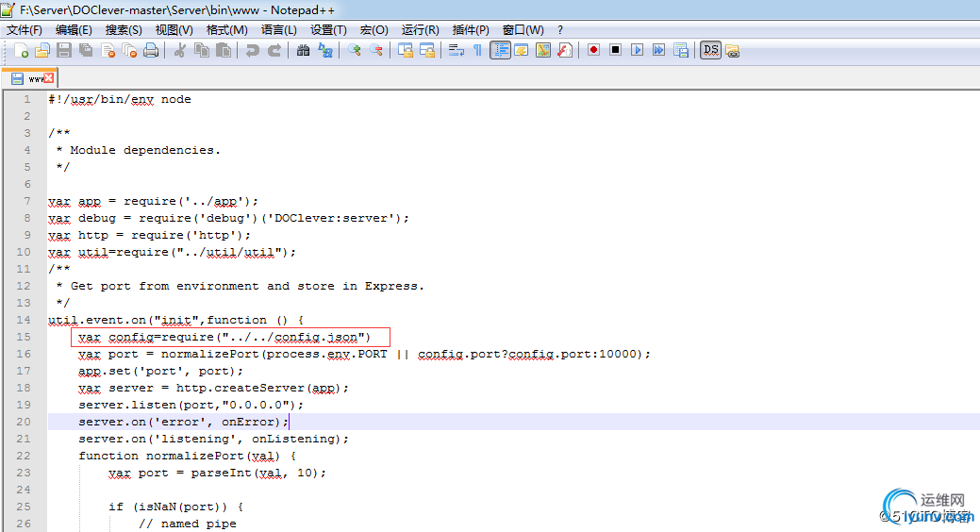The image size is (980, 532).
Task: Click the New file icon
Action: [21, 51]
